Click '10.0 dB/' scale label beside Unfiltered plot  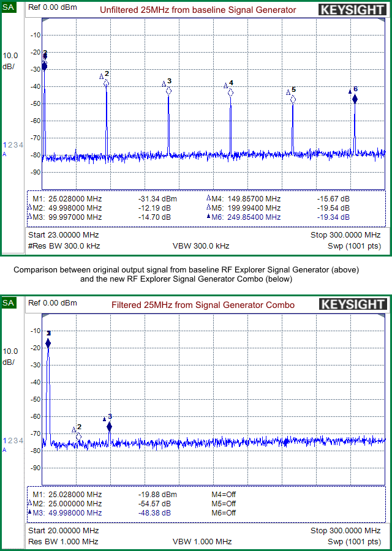[10, 61]
